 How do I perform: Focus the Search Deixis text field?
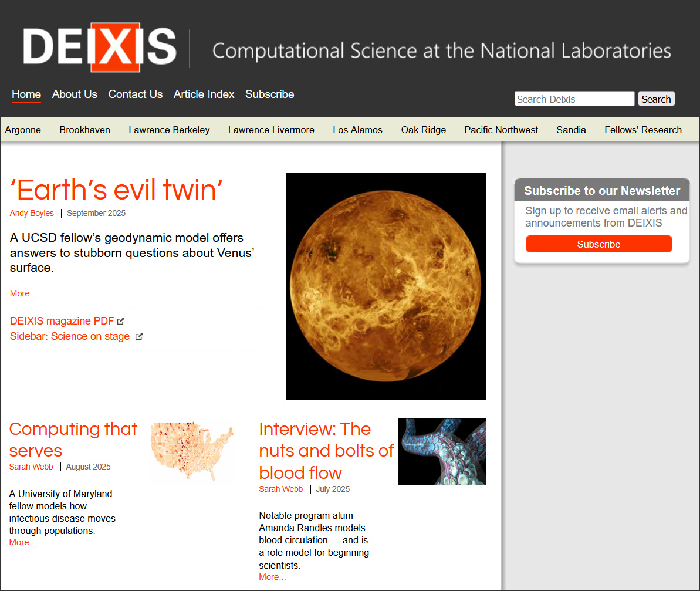(574, 99)
